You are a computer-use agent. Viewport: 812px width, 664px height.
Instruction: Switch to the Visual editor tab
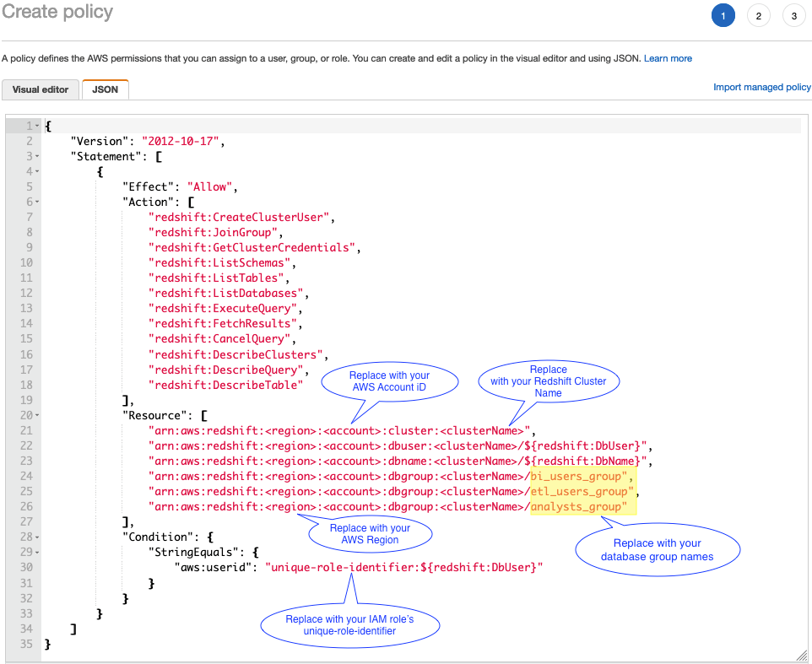pos(41,89)
